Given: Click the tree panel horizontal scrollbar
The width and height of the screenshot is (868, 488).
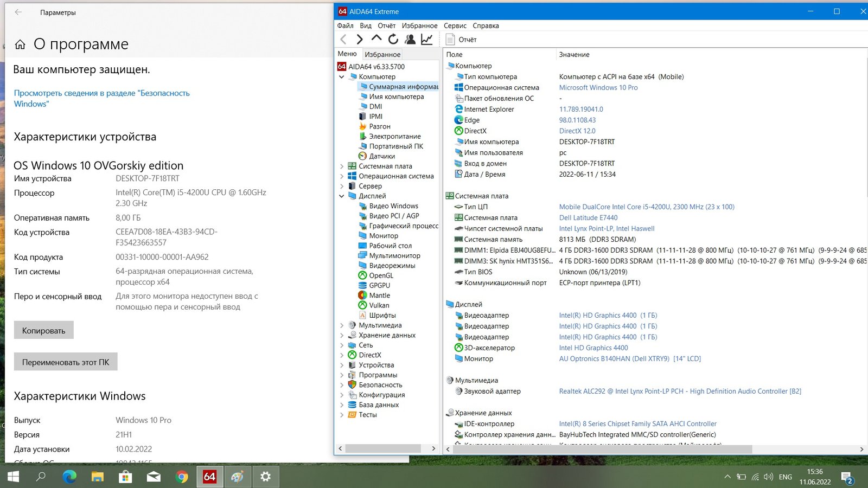Looking at the screenshot, I should click(383, 448).
